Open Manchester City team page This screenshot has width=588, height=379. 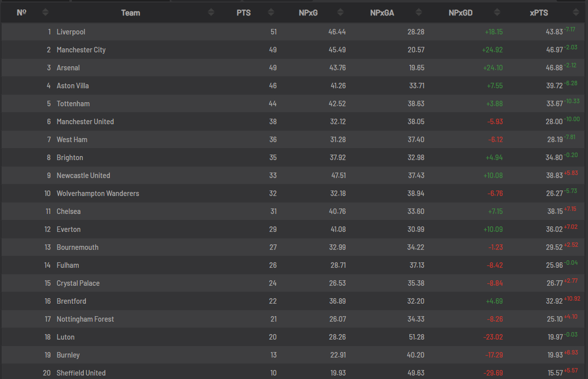(x=81, y=50)
